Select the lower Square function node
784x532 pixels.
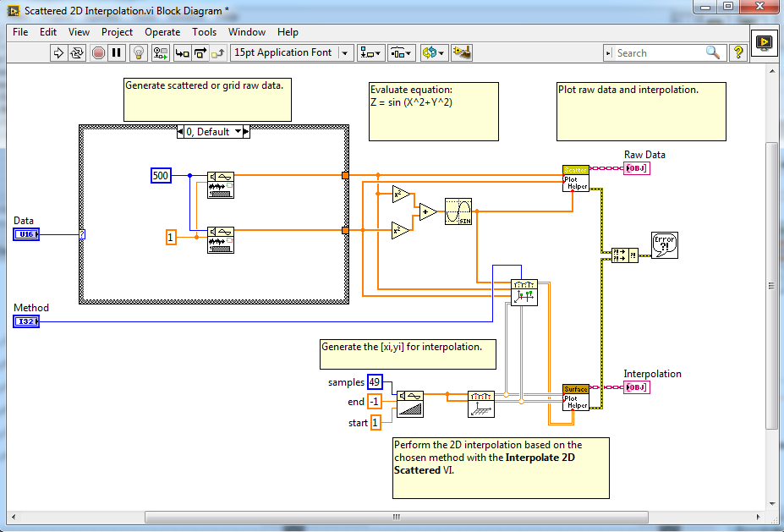(399, 231)
